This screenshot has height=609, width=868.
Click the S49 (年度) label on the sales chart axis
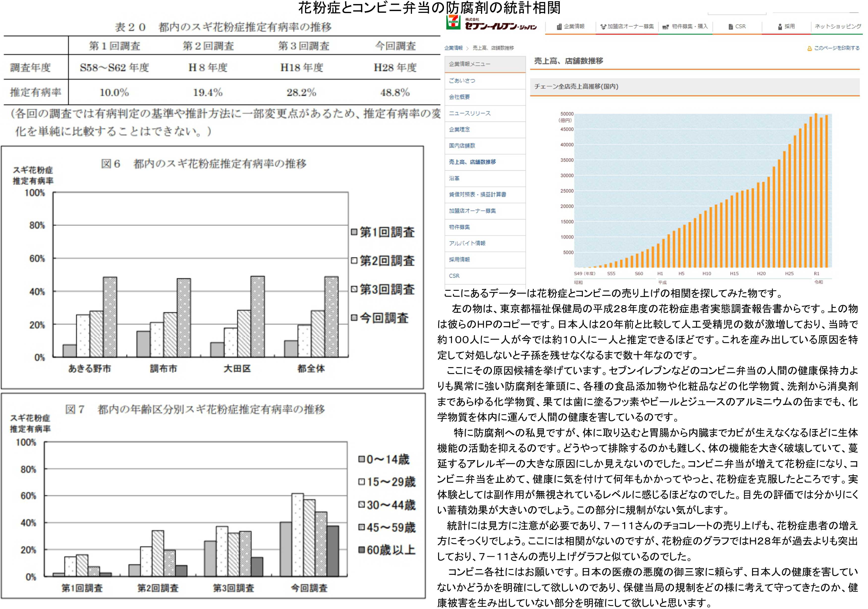(585, 273)
